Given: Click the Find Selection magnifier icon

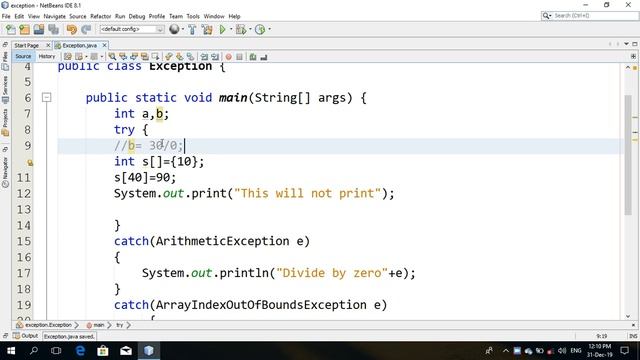Looking at the screenshot, I should pyautogui.click(x=112, y=57).
